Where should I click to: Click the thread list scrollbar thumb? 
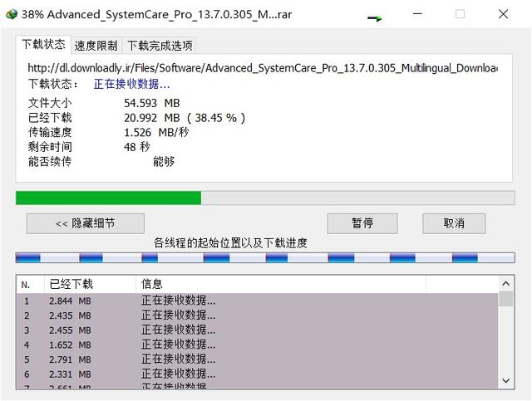click(506, 299)
